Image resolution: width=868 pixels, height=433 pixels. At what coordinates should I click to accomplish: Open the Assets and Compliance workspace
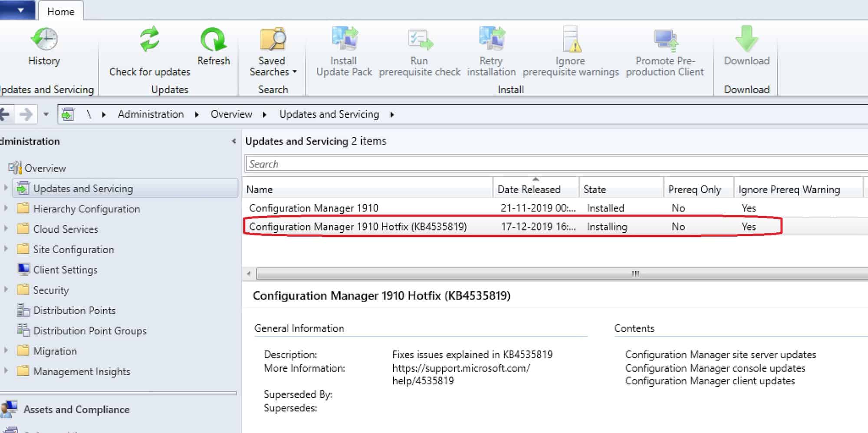[76, 409]
